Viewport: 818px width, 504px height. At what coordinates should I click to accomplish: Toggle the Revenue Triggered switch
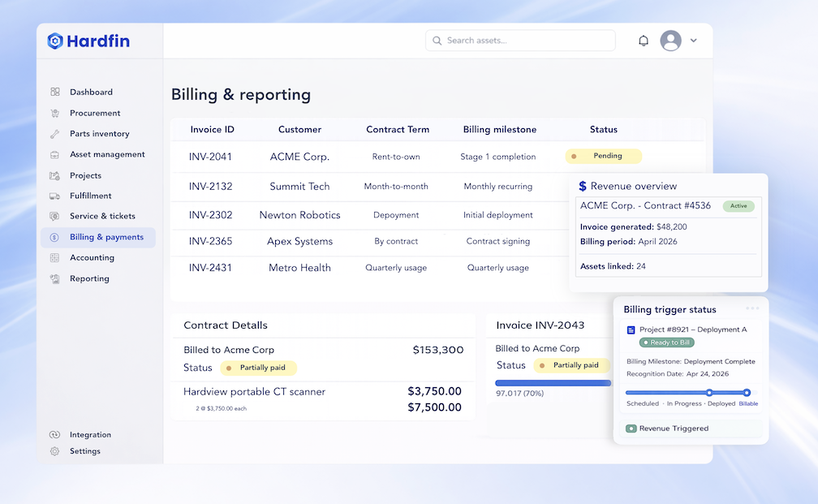point(633,428)
